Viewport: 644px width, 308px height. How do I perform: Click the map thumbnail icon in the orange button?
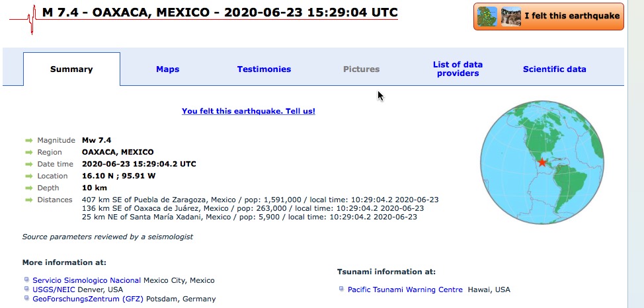point(488,17)
